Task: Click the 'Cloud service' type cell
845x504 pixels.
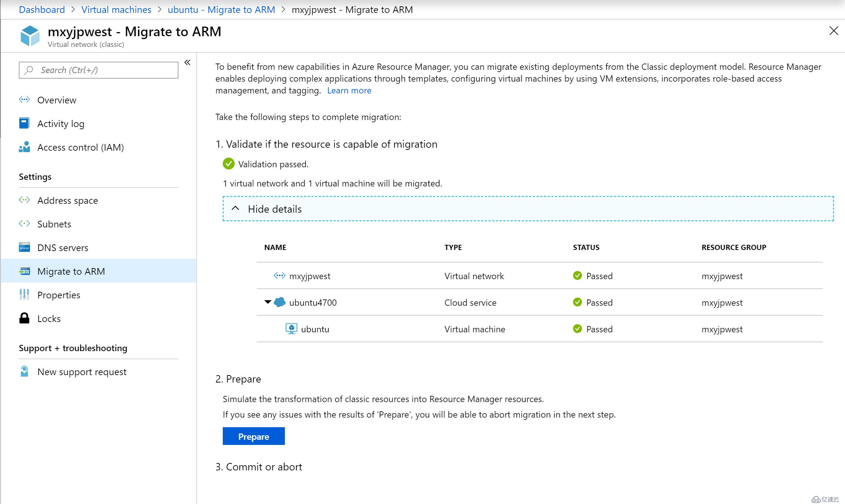Action: coord(470,302)
